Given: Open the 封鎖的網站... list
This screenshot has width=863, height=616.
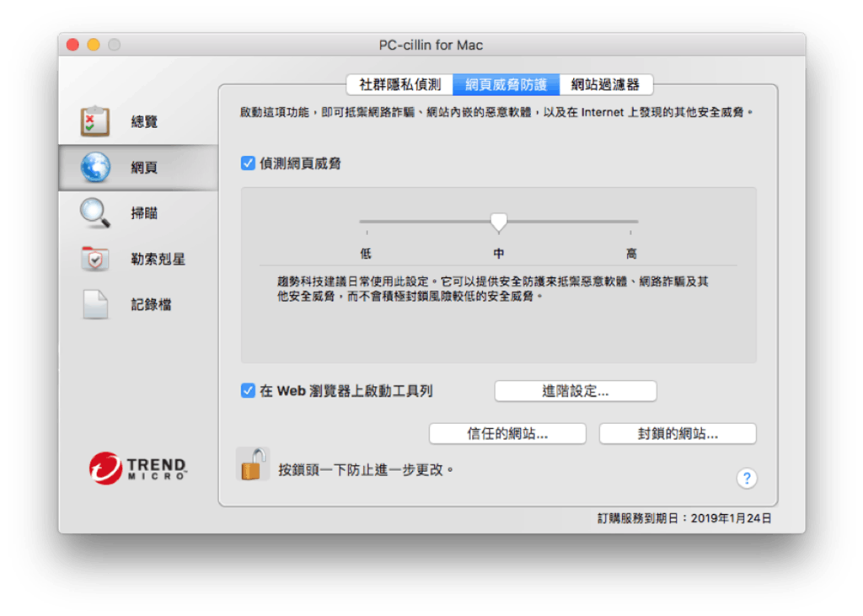Looking at the screenshot, I should coord(678,433).
